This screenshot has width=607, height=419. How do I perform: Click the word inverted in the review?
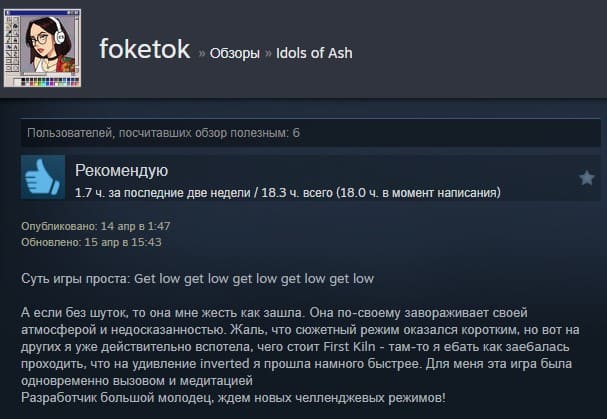point(225,364)
